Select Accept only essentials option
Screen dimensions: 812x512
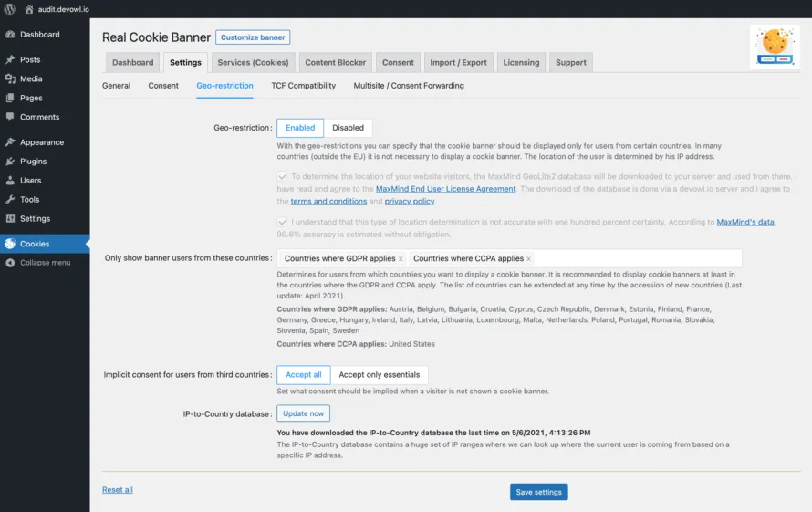[379, 375]
